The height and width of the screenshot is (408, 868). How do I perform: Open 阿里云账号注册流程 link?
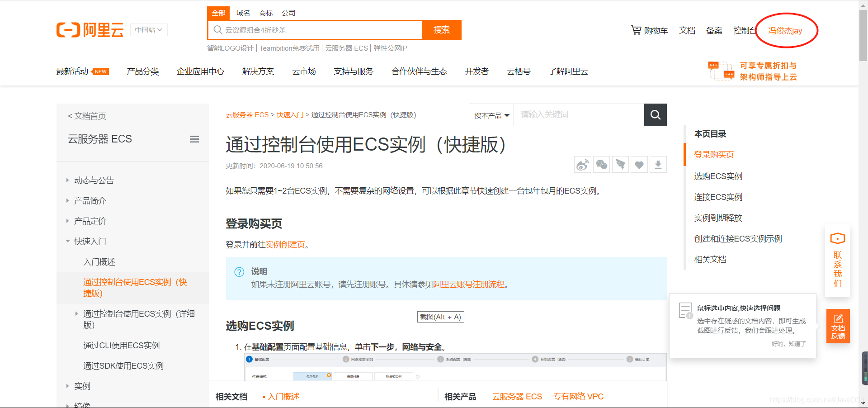click(x=469, y=285)
